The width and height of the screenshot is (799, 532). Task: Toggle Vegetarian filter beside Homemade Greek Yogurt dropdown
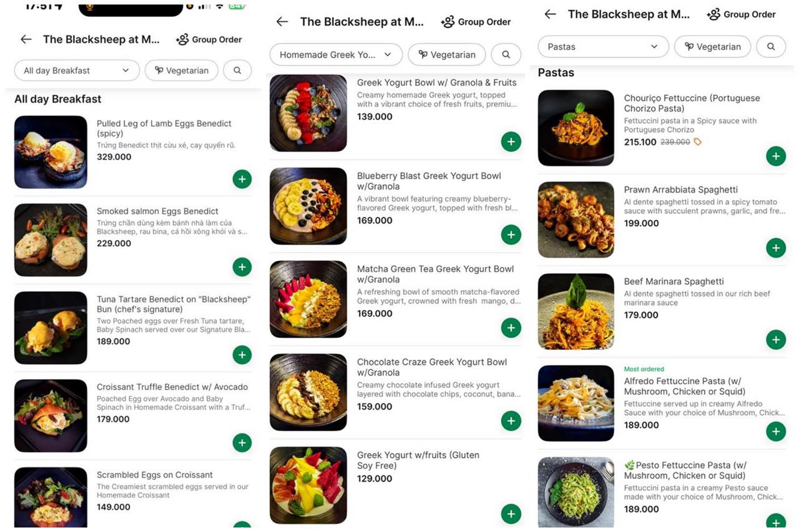point(447,55)
